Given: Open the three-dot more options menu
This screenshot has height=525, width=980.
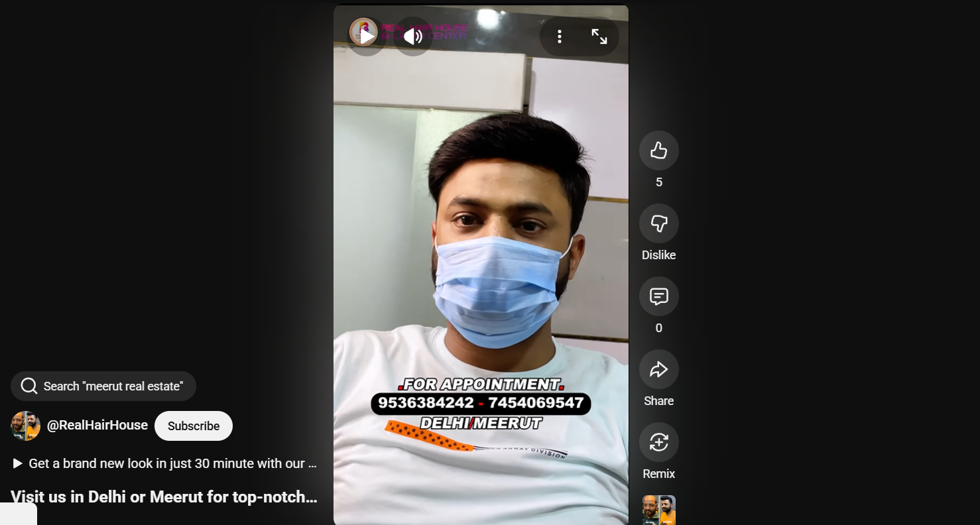Looking at the screenshot, I should [560, 36].
